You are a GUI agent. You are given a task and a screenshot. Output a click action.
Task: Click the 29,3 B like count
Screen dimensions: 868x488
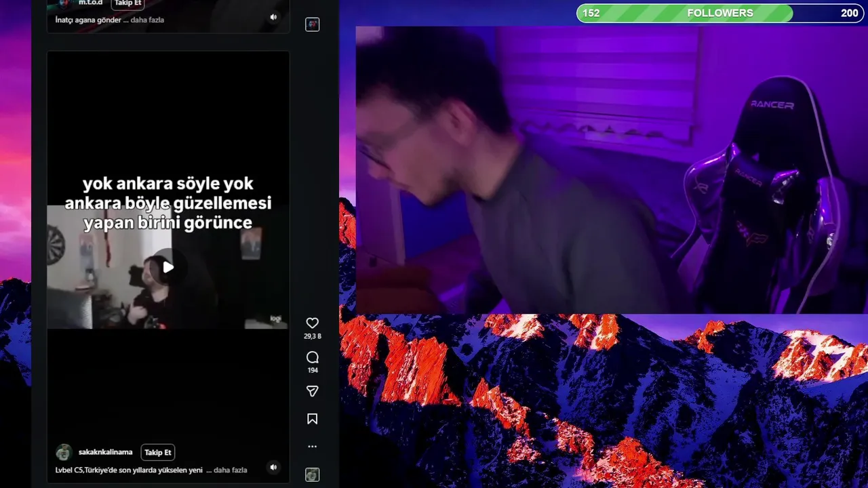tap(312, 336)
